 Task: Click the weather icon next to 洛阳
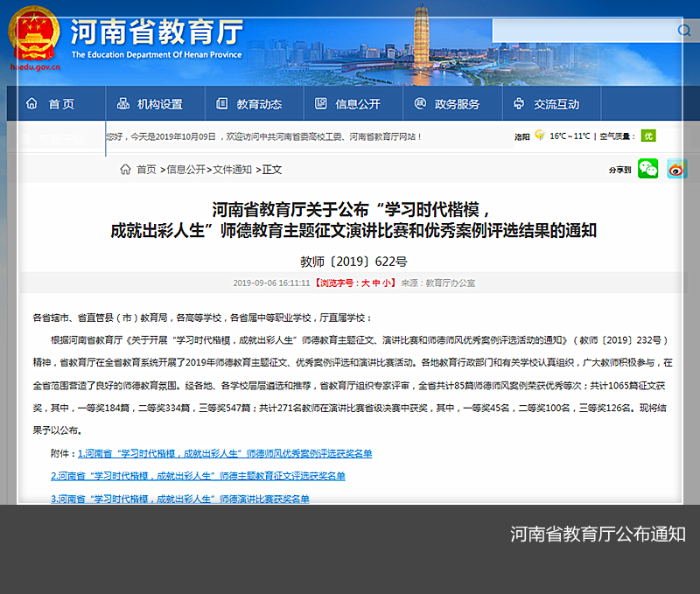pos(540,136)
